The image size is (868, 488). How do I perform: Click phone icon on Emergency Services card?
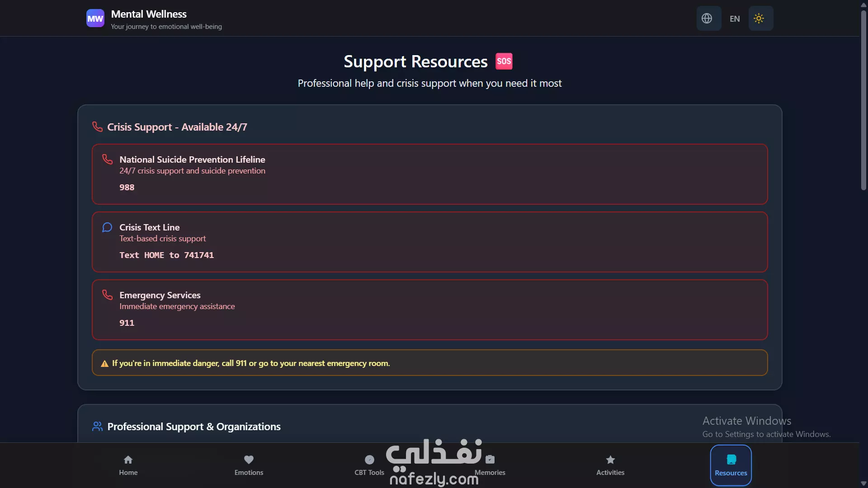pyautogui.click(x=107, y=295)
